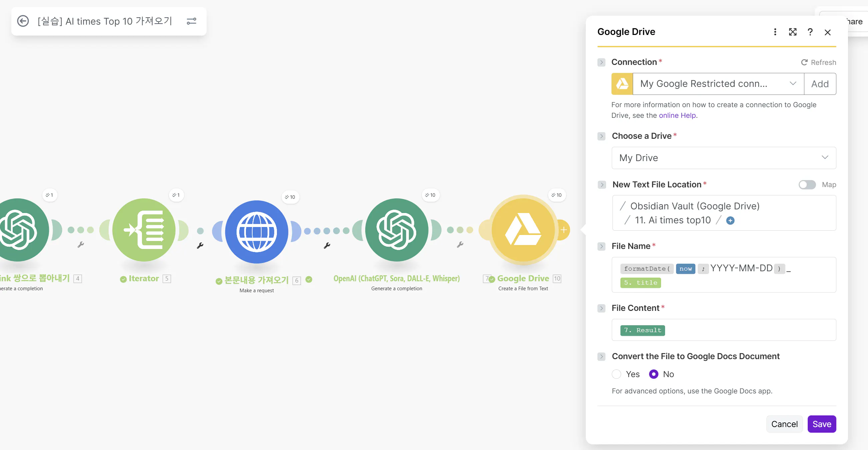
Task: Click Add connection button
Action: [x=820, y=84]
